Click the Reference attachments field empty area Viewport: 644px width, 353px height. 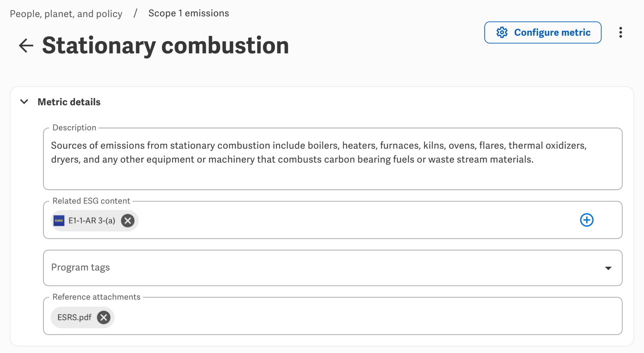click(x=367, y=316)
